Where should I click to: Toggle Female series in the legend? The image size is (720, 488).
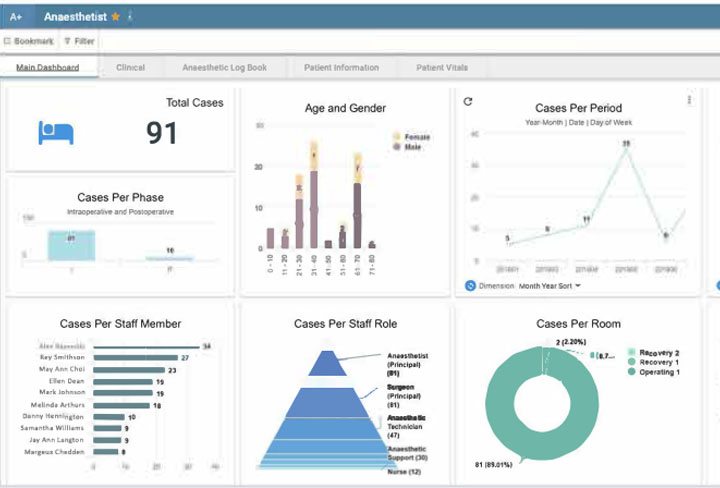pos(396,135)
